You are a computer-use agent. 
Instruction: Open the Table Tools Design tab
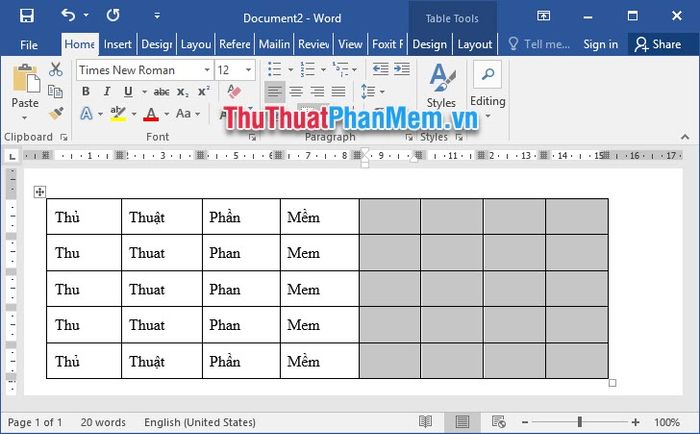click(429, 44)
